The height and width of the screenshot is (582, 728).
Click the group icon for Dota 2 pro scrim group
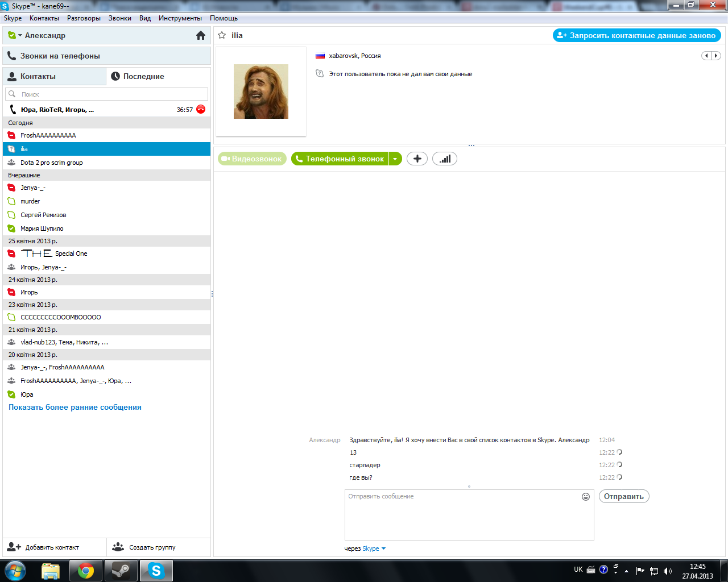coord(11,163)
